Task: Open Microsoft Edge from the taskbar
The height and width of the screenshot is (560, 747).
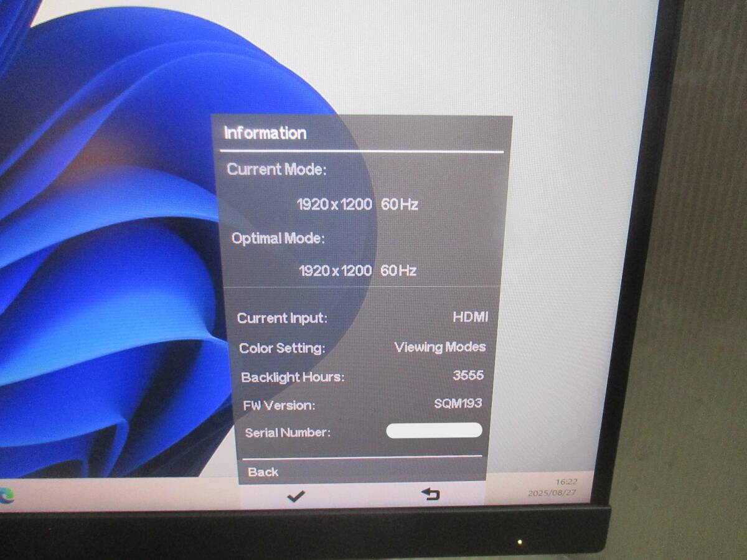Action: (6, 496)
